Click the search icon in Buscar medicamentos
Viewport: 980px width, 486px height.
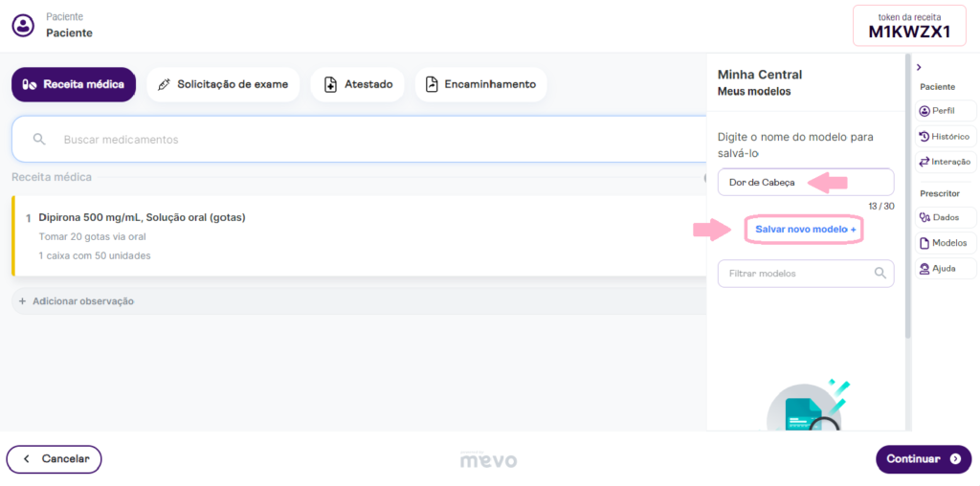[39, 140]
